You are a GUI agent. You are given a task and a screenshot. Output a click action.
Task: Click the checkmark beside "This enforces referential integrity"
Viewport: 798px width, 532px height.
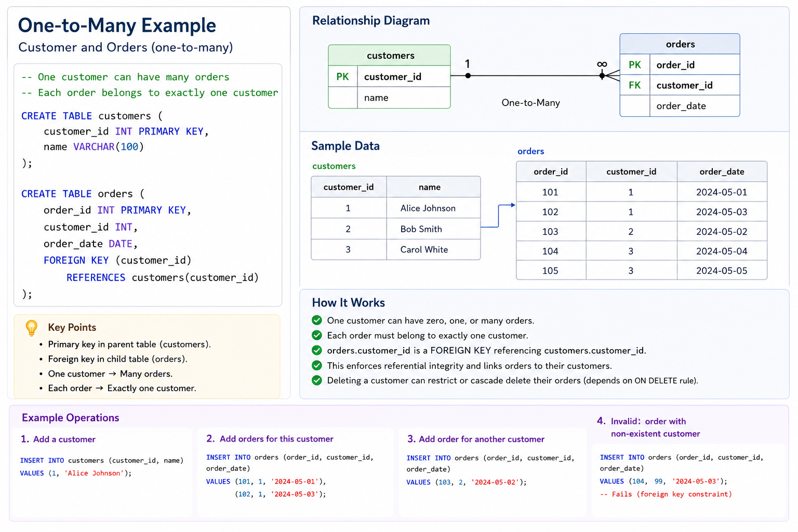point(317,366)
